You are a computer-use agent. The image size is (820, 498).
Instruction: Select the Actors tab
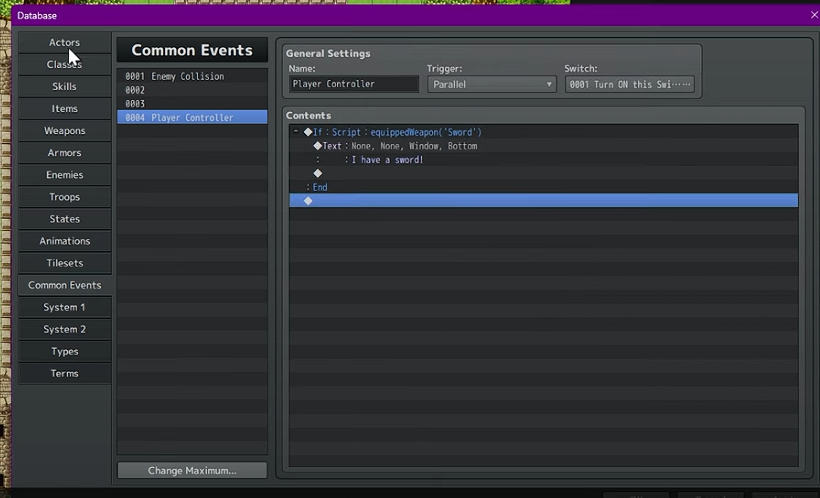pyautogui.click(x=64, y=43)
